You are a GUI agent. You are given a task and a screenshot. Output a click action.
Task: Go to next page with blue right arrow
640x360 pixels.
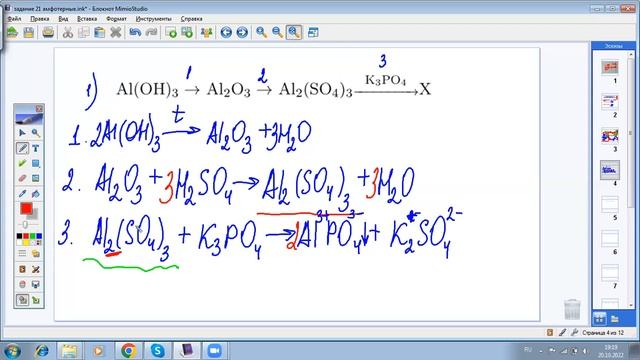click(x=242, y=32)
